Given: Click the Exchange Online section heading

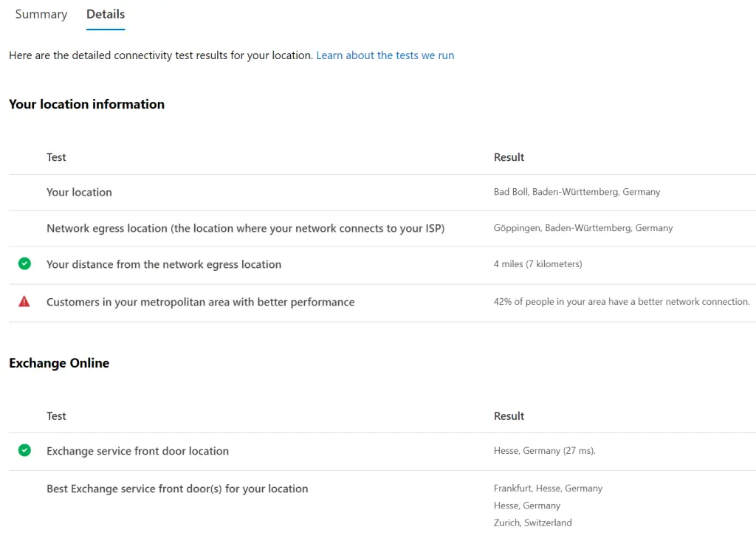Looking at the screenshot, I should click(x=59, y=363).
